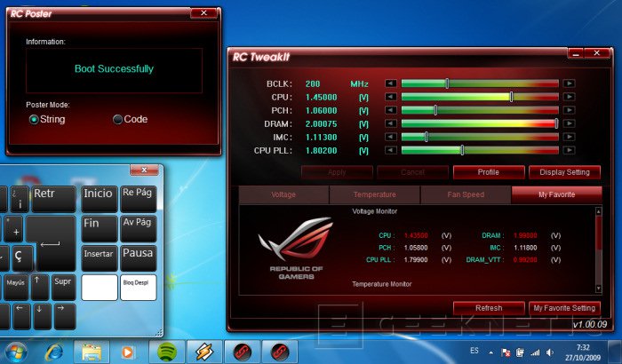Screen dimensions: 622x364
Task: Tap the Mayús key
Action: tap(16, 287)
